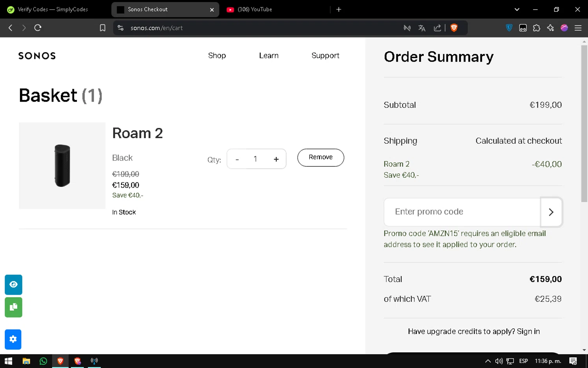Image resolution: width=588 pixels, height=368 pixels.
Task: Open WhatsApp from the taskbar
Action: (44, 361)
